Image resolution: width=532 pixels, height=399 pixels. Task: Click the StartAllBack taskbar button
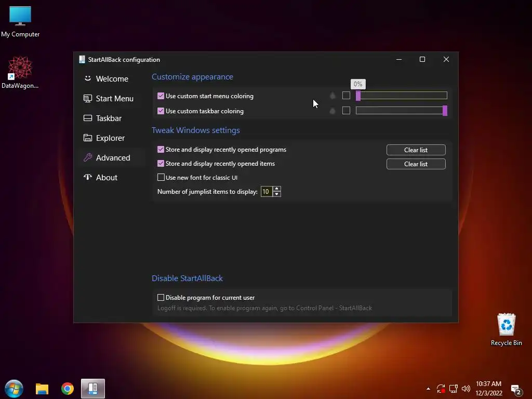pos(93,389)
